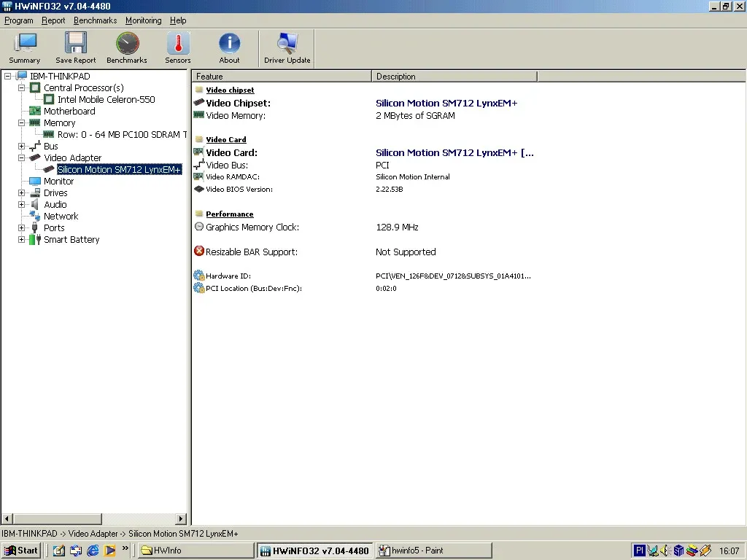Screen dimensions: 747x560
Task: Click the Internet Explorer quick launch icon
Action: (93, 551)
